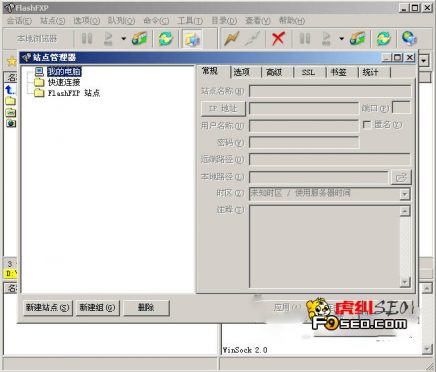436x372 pixels.
Task: Click the IP 地址 button
Action: point(223,108)
